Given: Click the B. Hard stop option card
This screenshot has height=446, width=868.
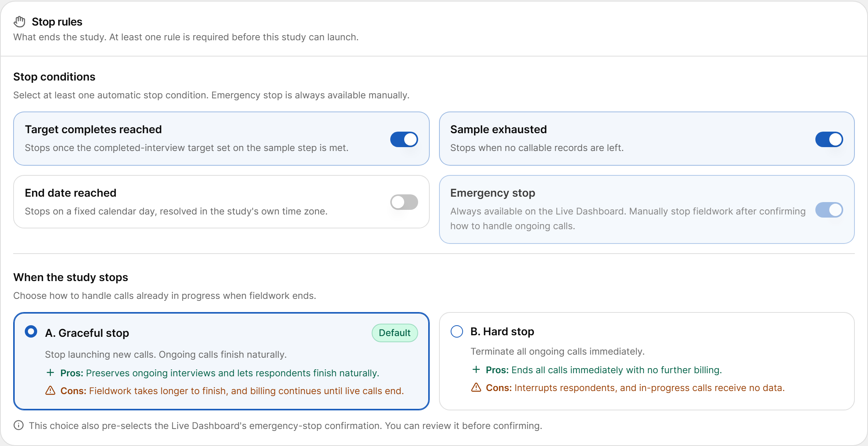Looking at the screenshot, I should 647,361.
